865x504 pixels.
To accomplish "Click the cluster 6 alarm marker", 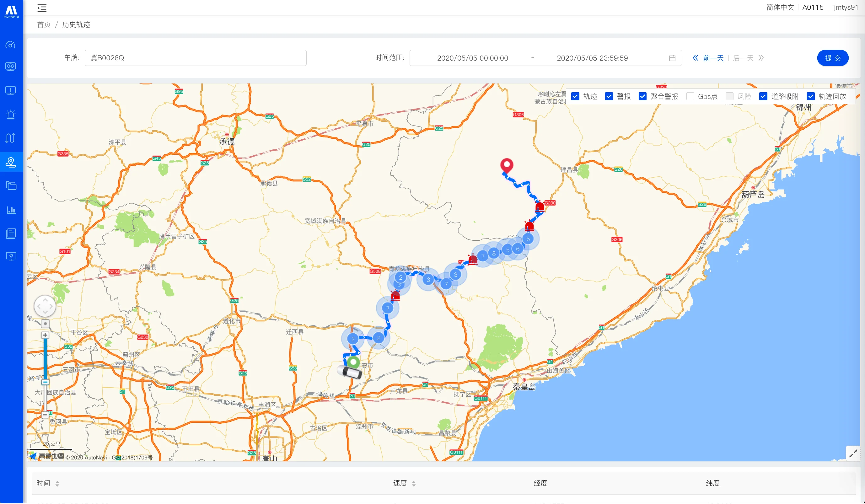I will [518, 249].
